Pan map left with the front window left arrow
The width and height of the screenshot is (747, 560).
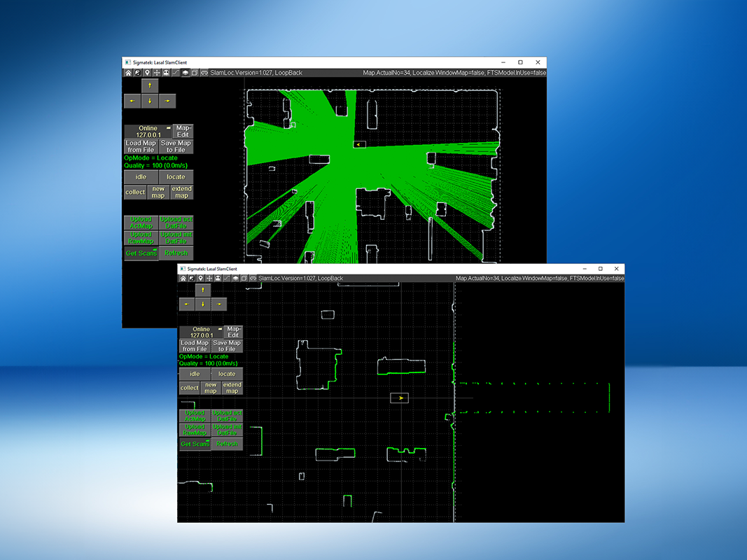tap(187, 304)
